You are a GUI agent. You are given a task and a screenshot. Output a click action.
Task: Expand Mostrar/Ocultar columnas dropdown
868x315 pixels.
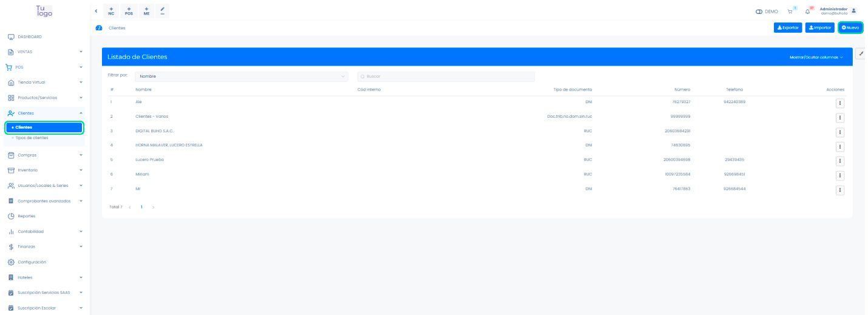816,57
